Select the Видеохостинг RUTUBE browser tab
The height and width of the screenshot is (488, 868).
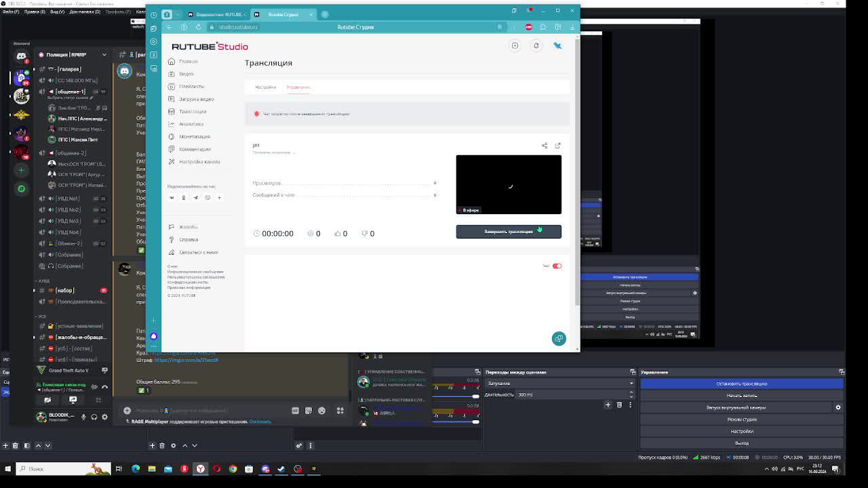(x=217, y=14)
